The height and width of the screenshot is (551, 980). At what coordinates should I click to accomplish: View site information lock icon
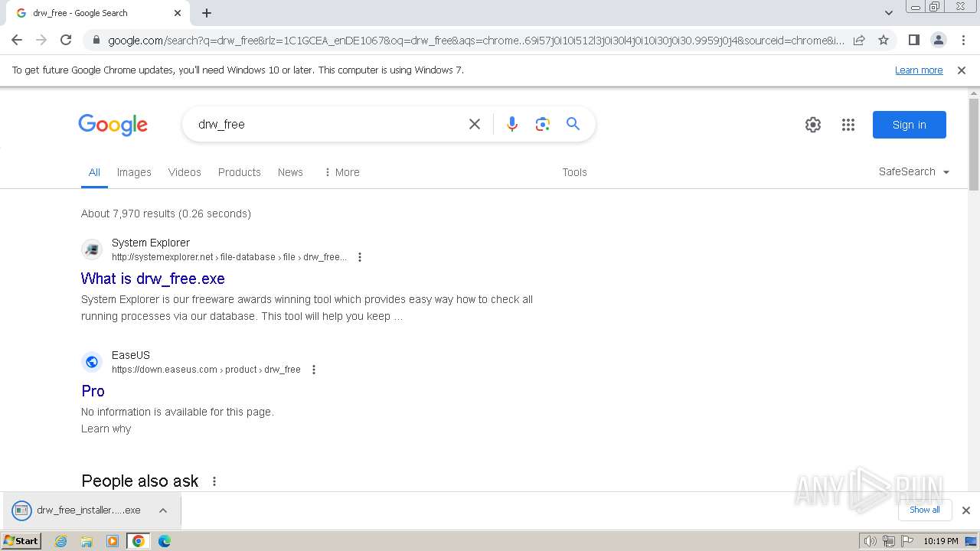[x=95, y=40]
